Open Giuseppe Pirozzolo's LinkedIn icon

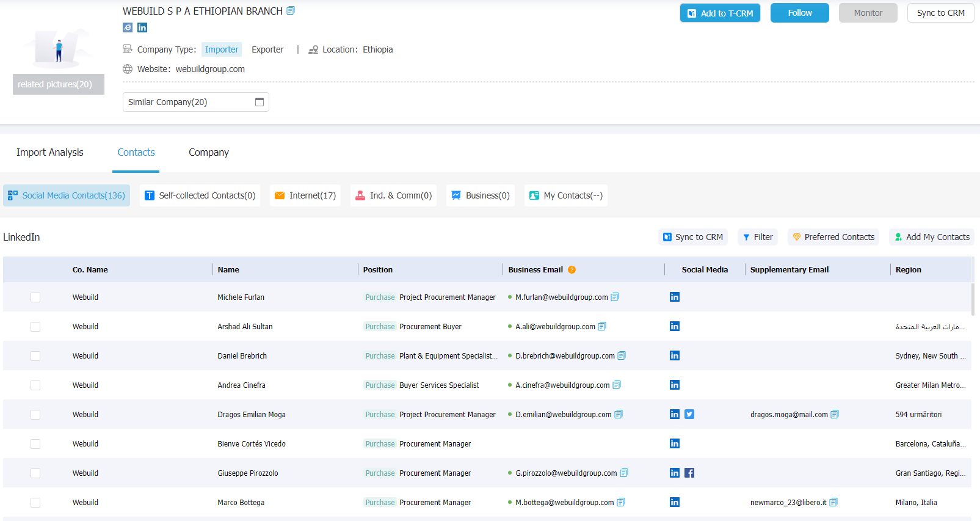(x=675, y=473)
